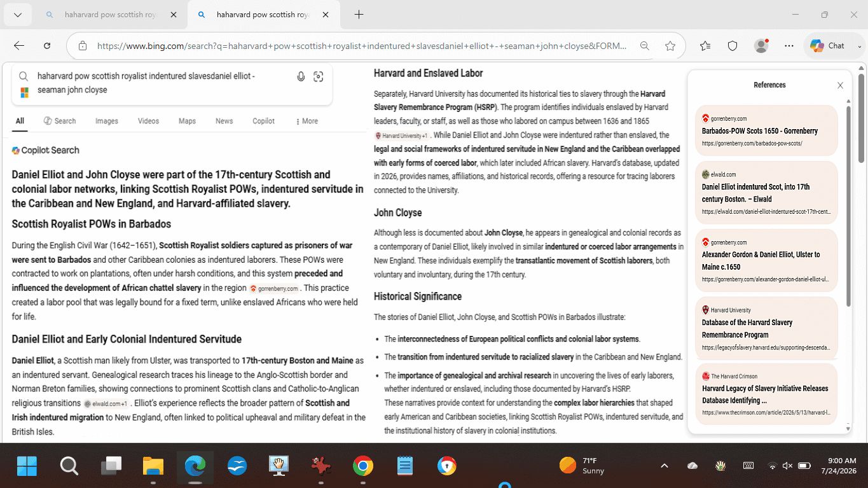View site information lock icon in address bar
The width and height of the screenshot is (868, 488).
click(83, 46)
